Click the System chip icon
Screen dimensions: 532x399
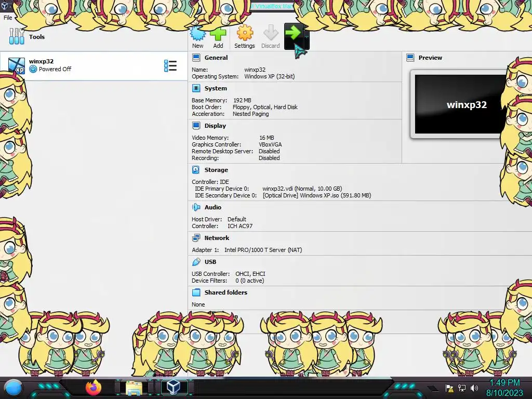(196, 88)
